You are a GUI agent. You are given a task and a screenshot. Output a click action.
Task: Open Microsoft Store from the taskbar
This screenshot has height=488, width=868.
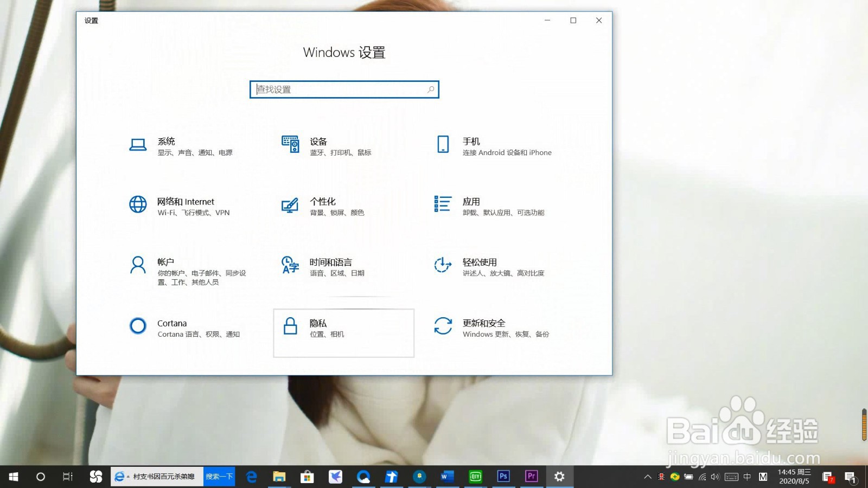(307, 477)
